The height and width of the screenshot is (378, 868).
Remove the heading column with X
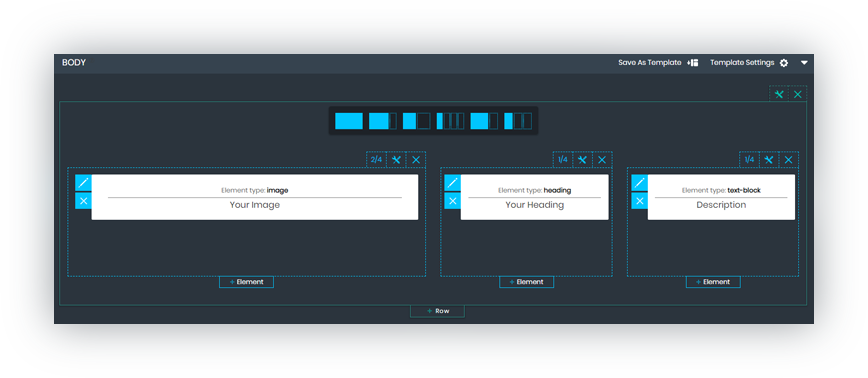point(602,159)
